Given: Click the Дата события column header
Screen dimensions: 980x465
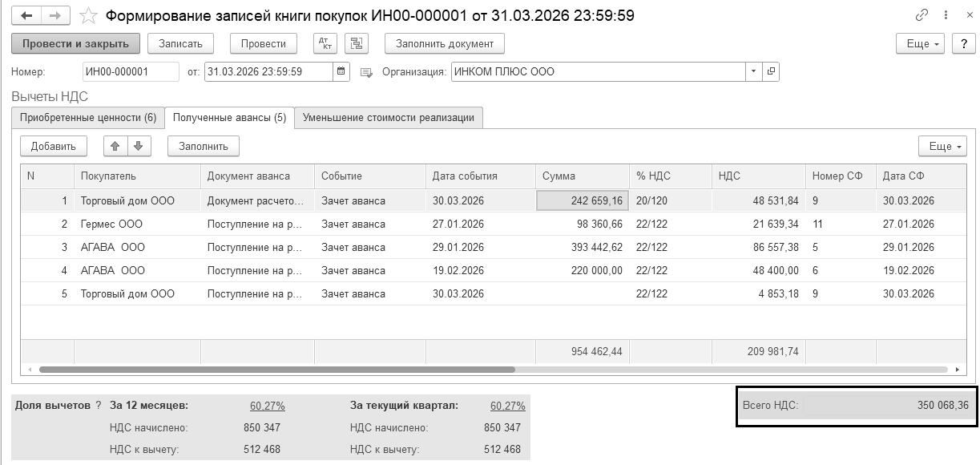Looking at the screenshot, I should 481,176.
